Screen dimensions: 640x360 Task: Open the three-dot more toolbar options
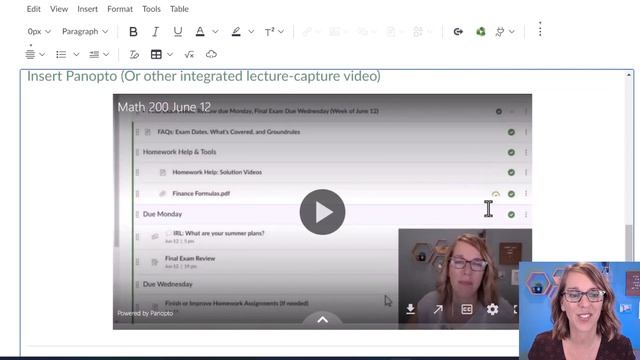[x=540, y=29]
